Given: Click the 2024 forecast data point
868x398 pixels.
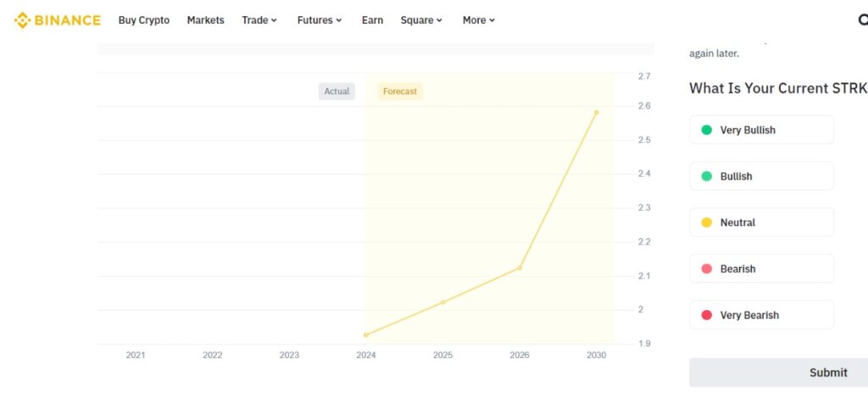Looking at the screenshot, I should click(366, 334).
